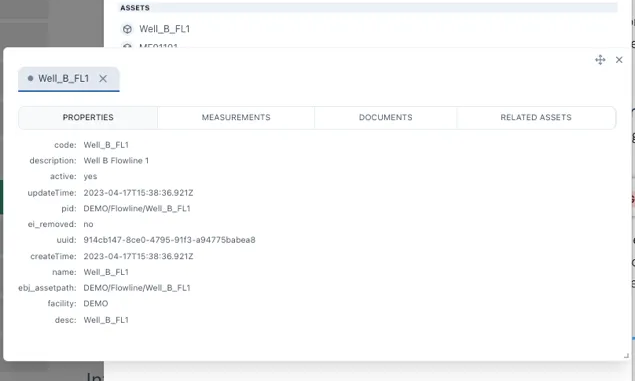The image size is (635, 381).
Task: Click the uuid value 914cb147-8ce0-4795-91f3-a94775babea8
Action: coord(169,240)
